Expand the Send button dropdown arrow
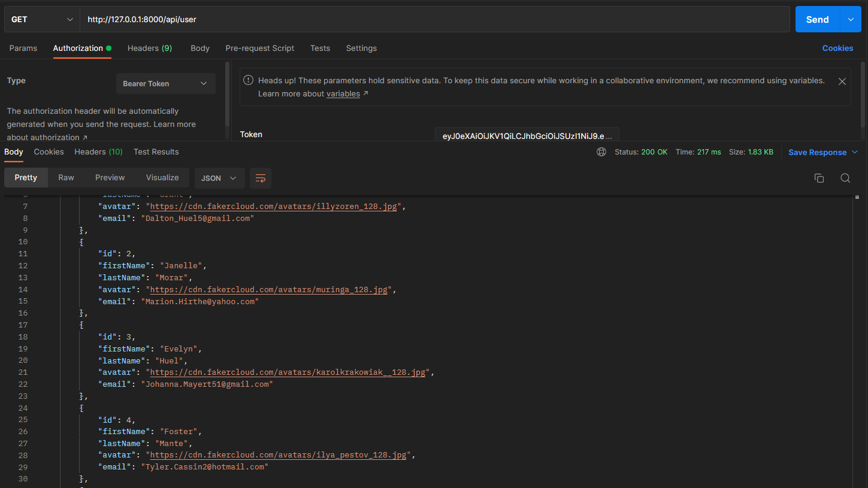The width and height of the screenshot is (868, 488). [x=850, y=19]
